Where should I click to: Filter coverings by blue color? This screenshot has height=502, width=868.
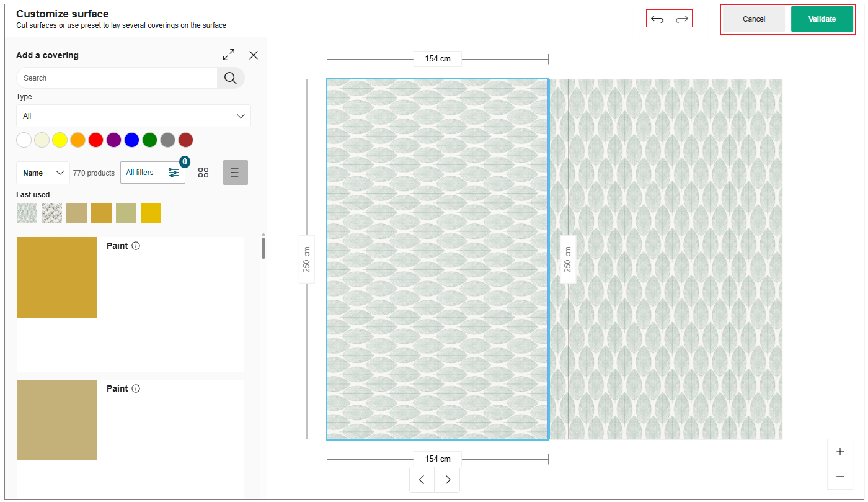[x=131, y=140]
